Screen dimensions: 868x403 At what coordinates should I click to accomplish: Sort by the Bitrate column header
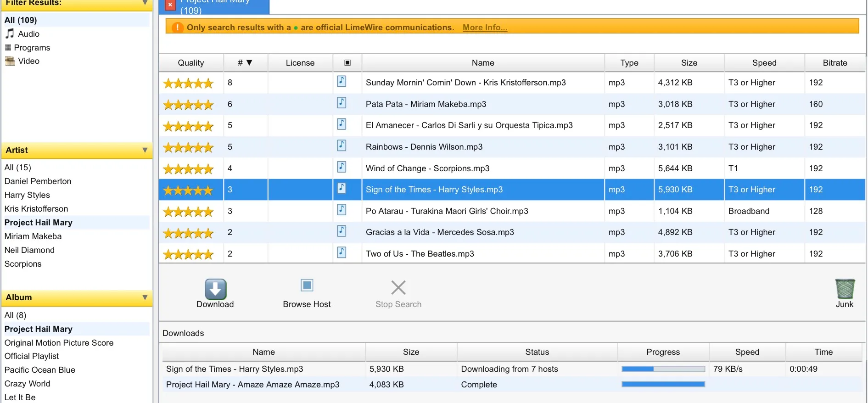click(x=835, y=63)
